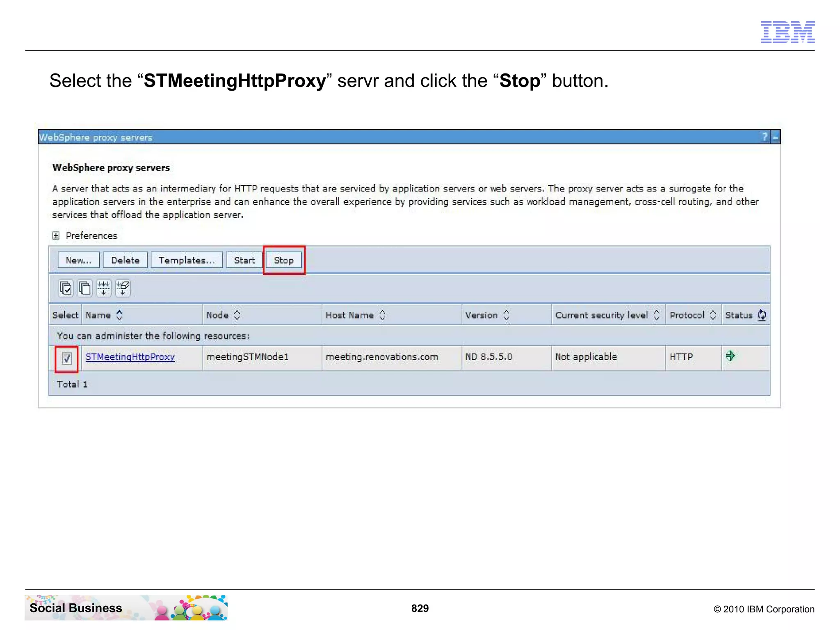This screenshot has width=840, height=630.
Task: Minimize the WebSphere proxy servers portlet
Action: 775,137
